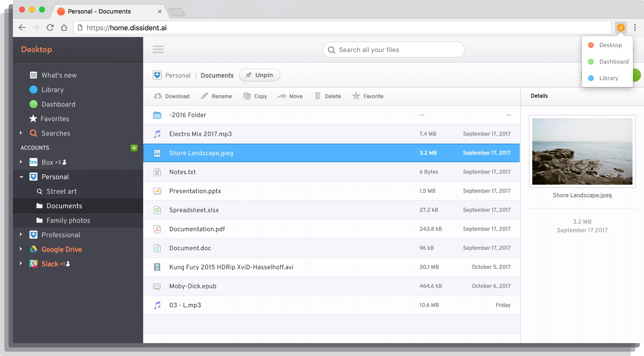The width and height of the screenshot is (644, 356).
Task: Click the Favorites star icon in sidebar
Action: click(33, 119)
